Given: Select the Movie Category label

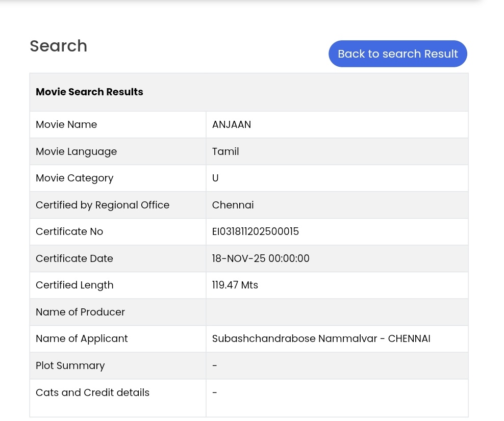Looking at the screenshot, I should 74,178.
